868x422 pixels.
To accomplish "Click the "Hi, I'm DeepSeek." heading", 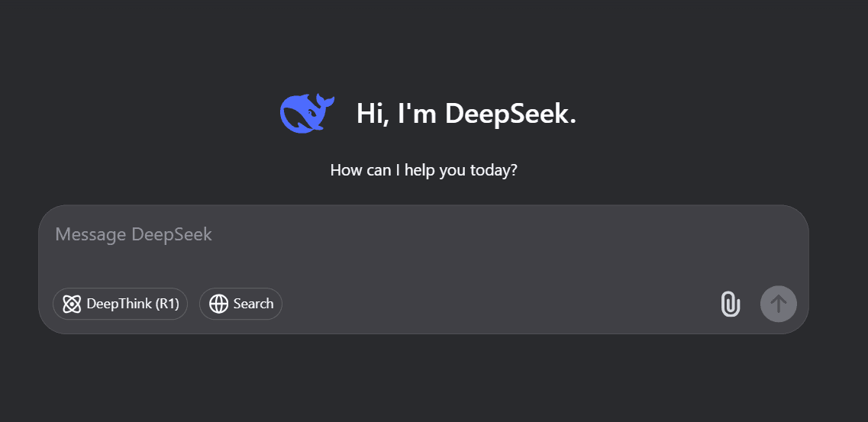I will (466, 114).
